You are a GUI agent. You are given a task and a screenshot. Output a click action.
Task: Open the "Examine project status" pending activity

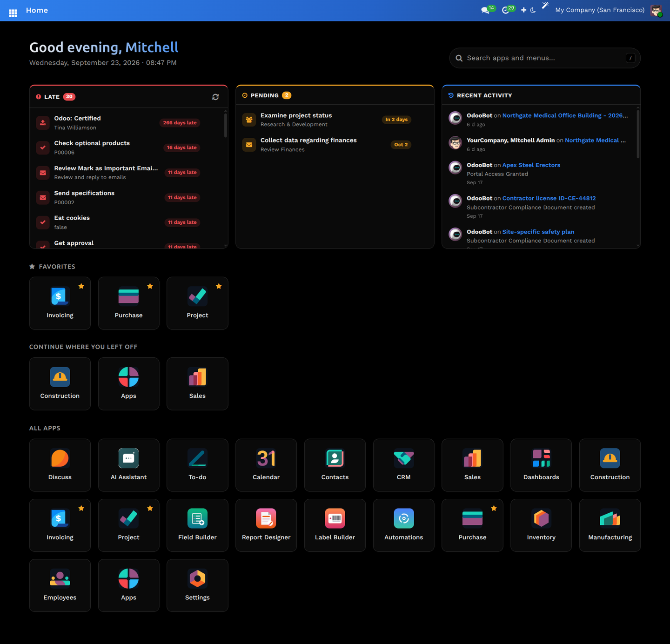tap(335, 120)
